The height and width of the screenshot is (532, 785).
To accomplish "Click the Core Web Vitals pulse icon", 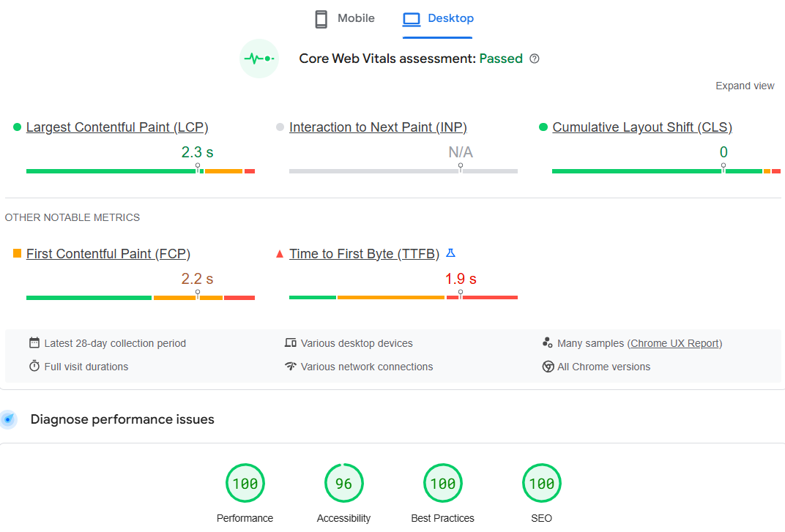I will tap(259, 59).
